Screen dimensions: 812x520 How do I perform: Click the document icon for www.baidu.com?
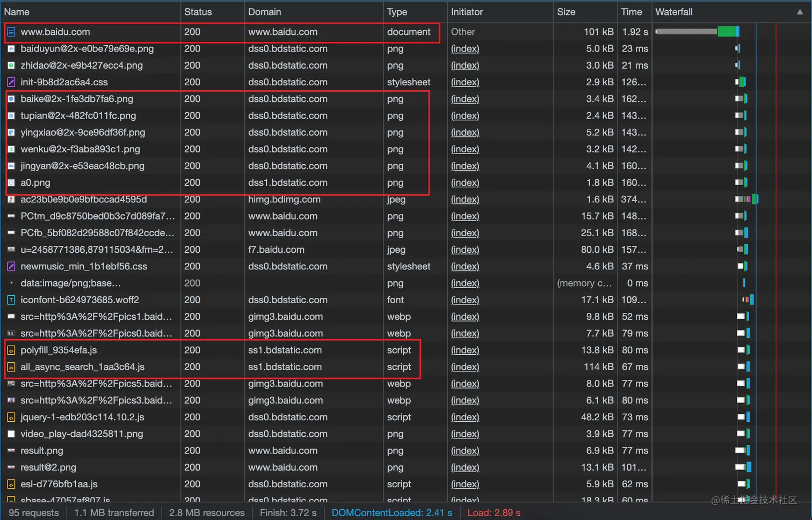(x=11, y=32)
